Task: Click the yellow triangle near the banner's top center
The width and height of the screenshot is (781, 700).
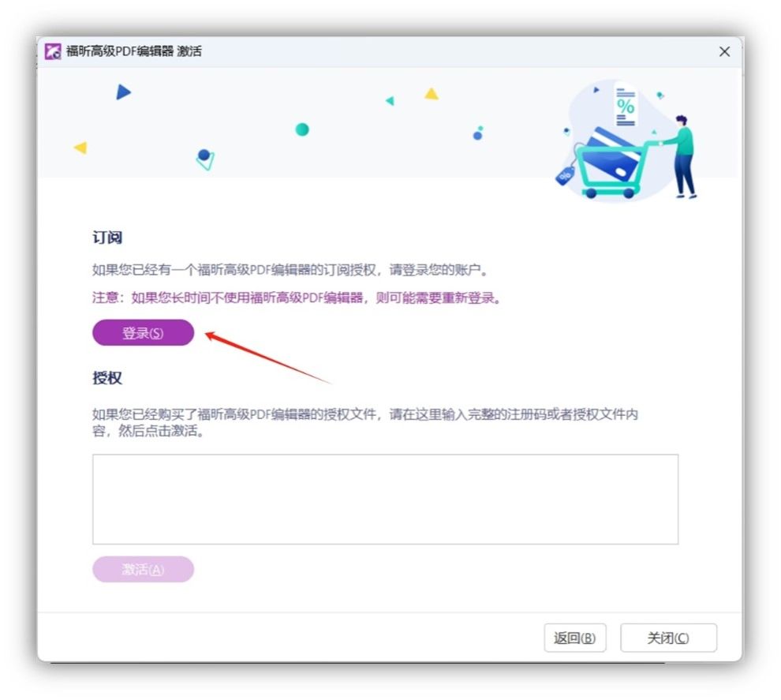Action: (x=431, y=94)
